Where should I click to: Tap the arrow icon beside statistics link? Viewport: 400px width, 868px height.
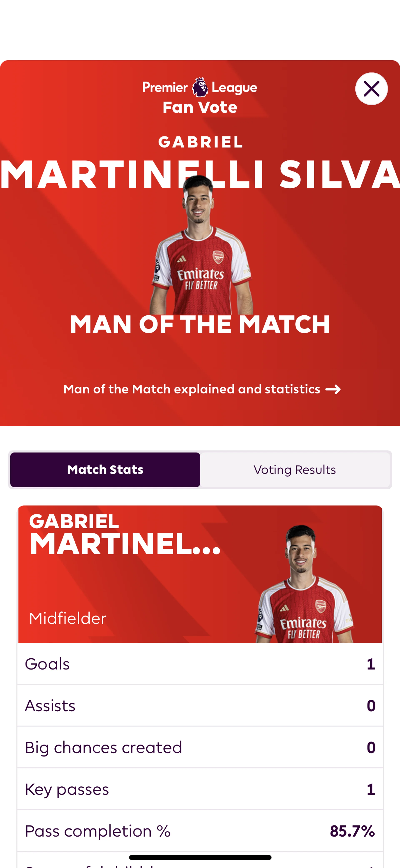pyautogui.click(x=333, y=390)
